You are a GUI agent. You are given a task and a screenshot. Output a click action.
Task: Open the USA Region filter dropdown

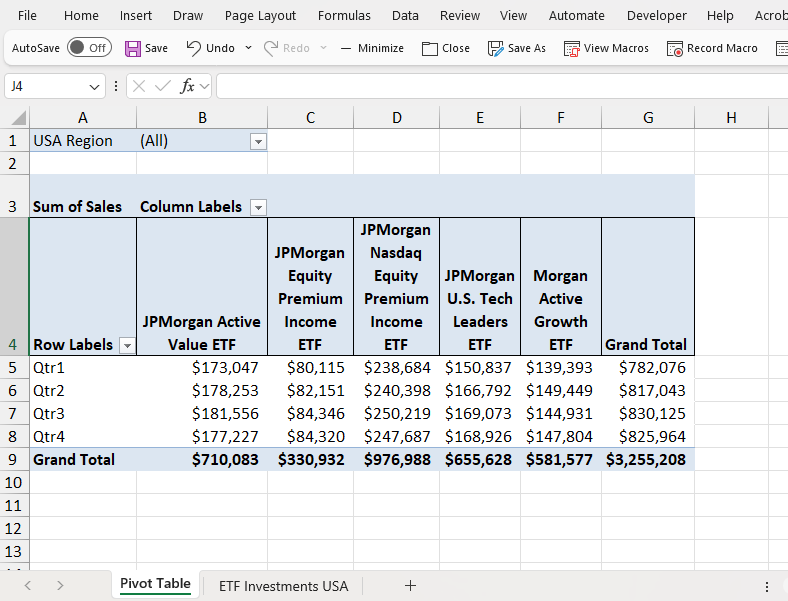click(258, 141)
